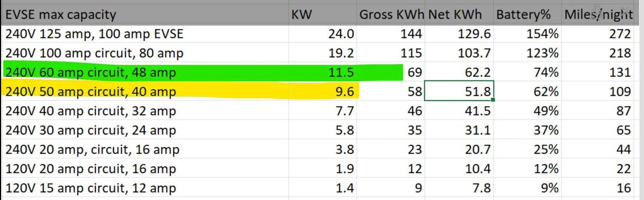The width and height of the screenshot is (644, 200).
Task: Select the Gross KWh value 35
Action: 415,130
